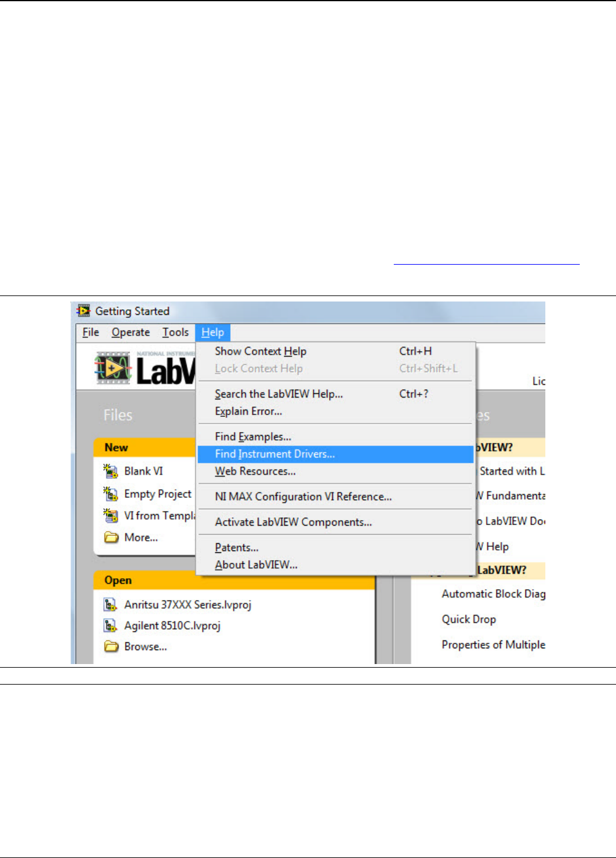Screen dimensions: 616x858
Task: Click the Agilent 8510C project file icon
Action: coord(111,625)
